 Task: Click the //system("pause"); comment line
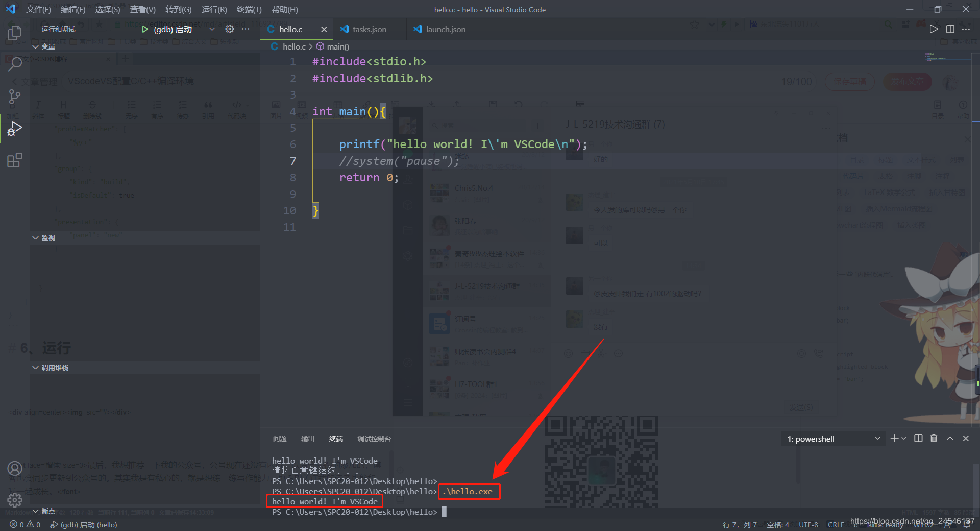[399, 161]
